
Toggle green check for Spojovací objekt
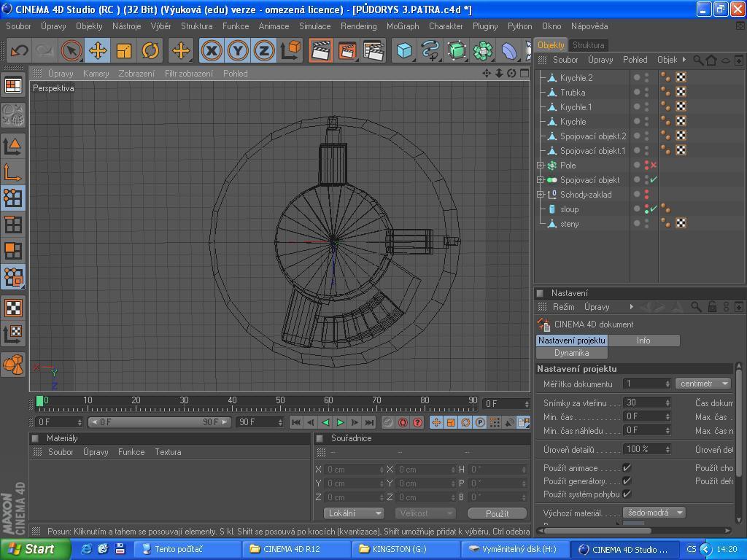click(x=653, y=180)
